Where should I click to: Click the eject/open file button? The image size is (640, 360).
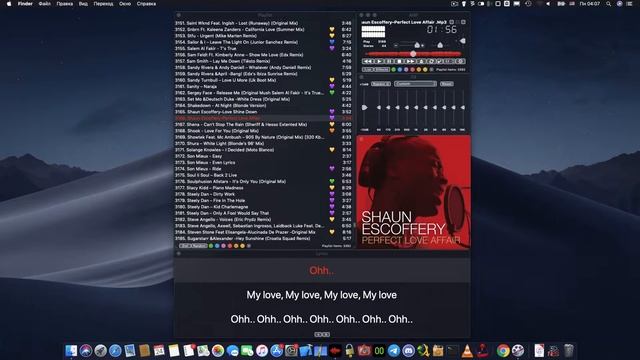[x=421, y=61]
